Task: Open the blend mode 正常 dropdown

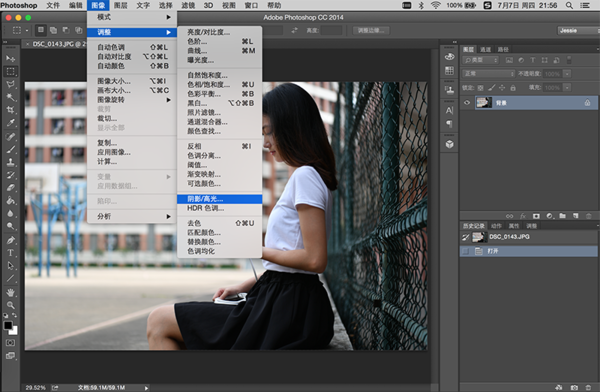Action: 489,74
